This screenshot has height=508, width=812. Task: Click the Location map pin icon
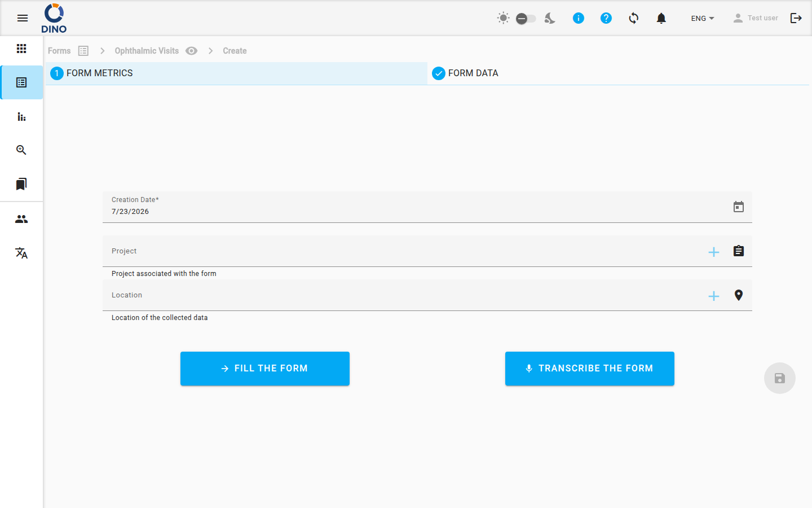[739, 295]
